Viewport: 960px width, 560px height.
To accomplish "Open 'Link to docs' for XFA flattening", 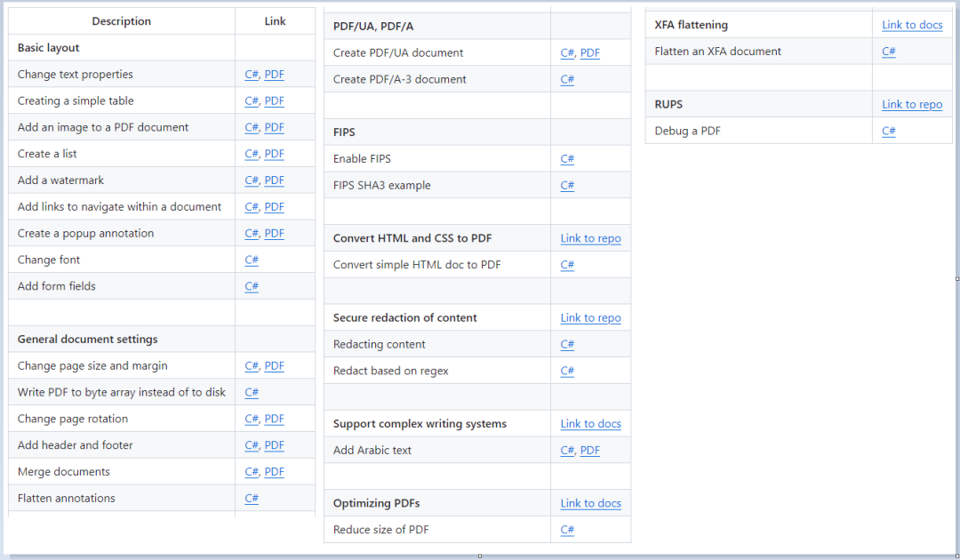I will [912, 25].
